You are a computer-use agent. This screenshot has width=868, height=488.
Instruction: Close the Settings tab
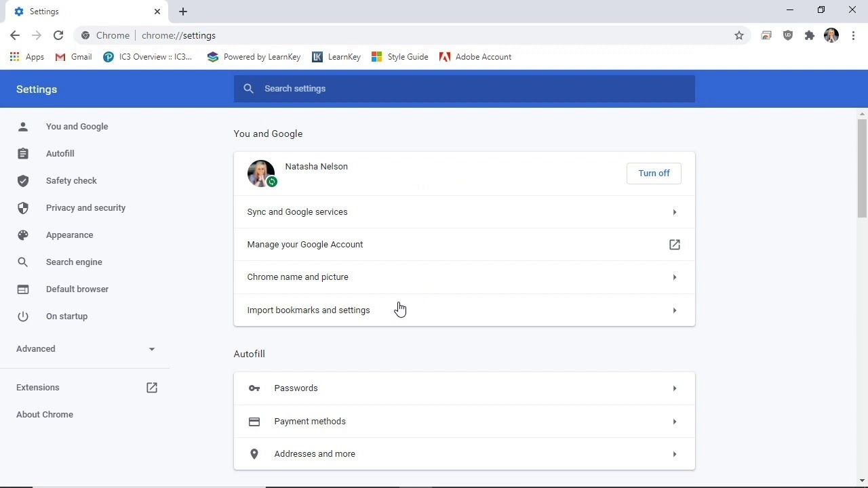pos(157,12)
